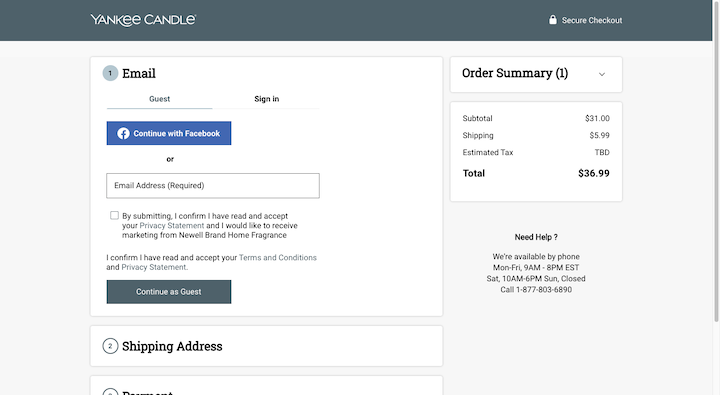This screenshot has width=720, height=395.
Task: Click the Order Summary (1) heading
Action: click(x=515, y=73)
